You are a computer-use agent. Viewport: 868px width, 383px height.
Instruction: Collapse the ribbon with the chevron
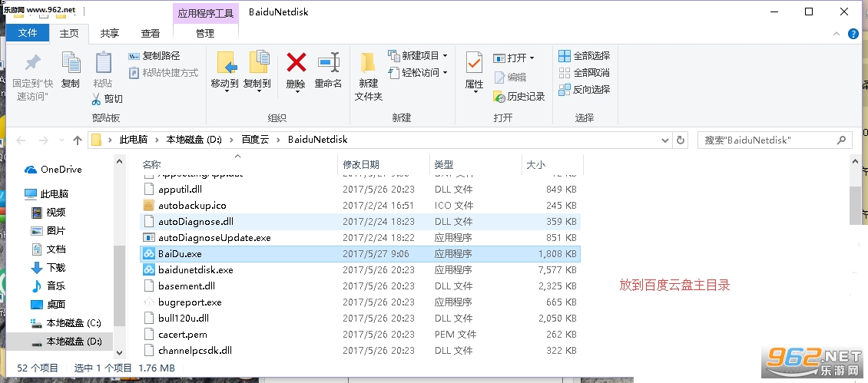coord(837,34)
